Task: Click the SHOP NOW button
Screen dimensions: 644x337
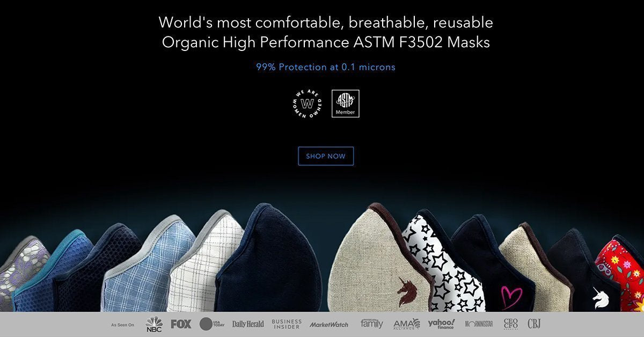Action: 326,156
